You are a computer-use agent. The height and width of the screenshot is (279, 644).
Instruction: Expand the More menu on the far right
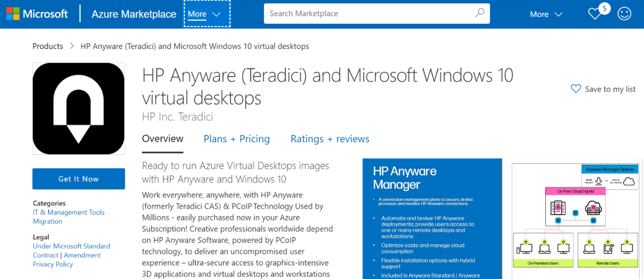[545, 14]
